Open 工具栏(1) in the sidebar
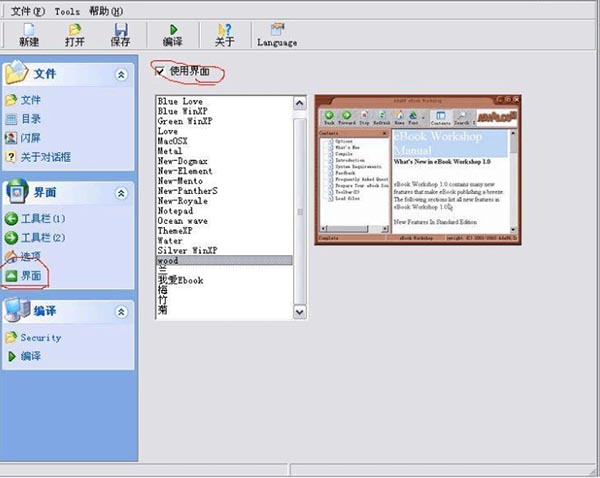Image resolution: width=600 pixels, height=478 pixels. [42, 218]
